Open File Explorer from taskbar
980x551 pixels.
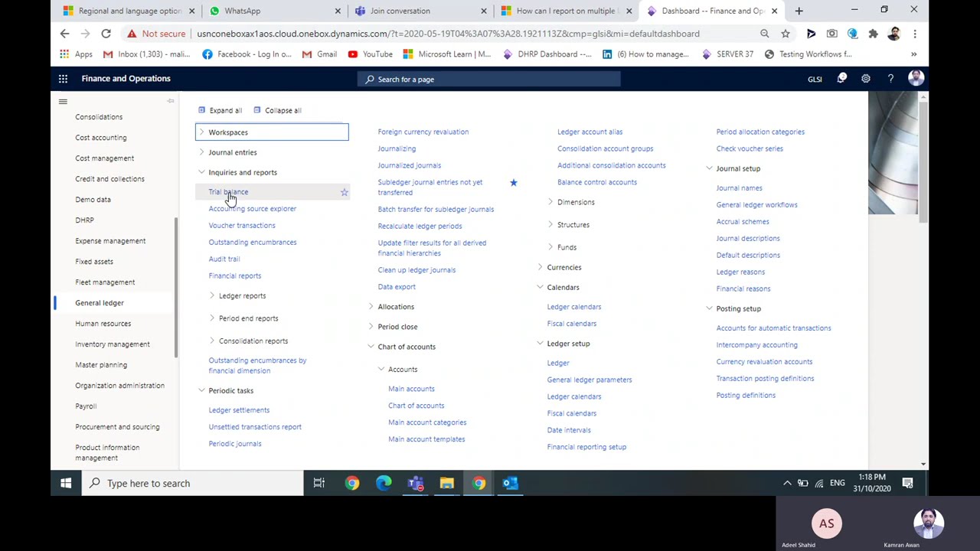tap(447, 483)
